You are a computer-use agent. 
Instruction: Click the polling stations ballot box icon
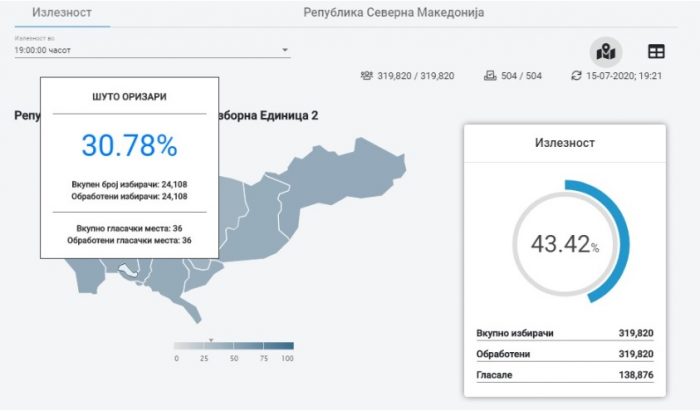[489, 76]
